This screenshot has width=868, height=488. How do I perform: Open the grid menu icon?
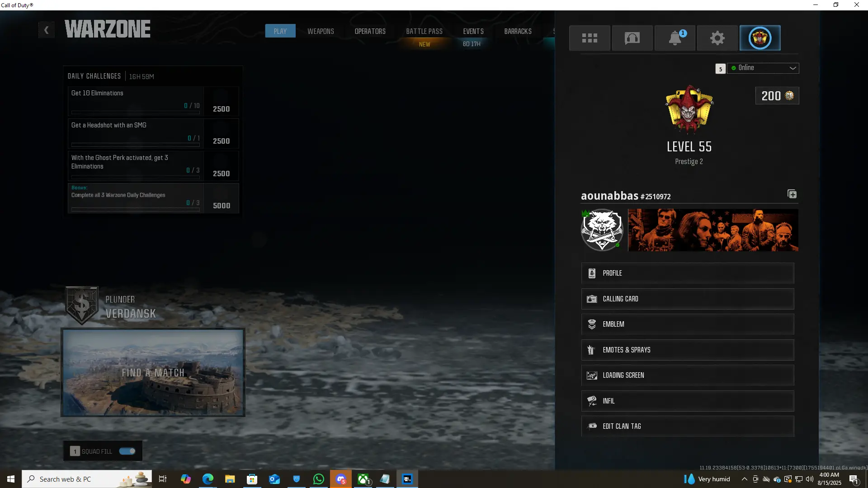pos(590,38)
